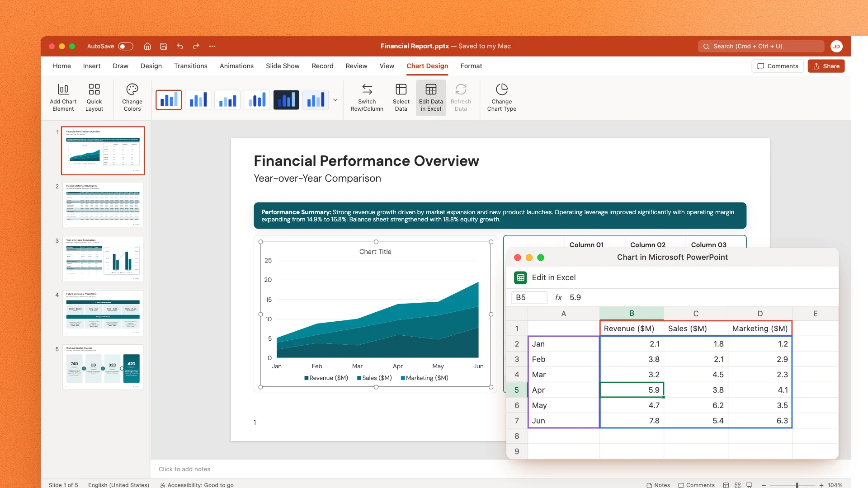The height and width of the screenshot is (488, 868).
Task: Click the zoom in plus icon
Action: (x=821, y=485)
